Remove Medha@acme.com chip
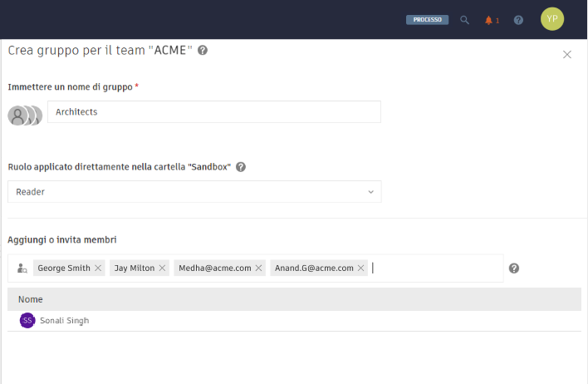 click(258, 268)
